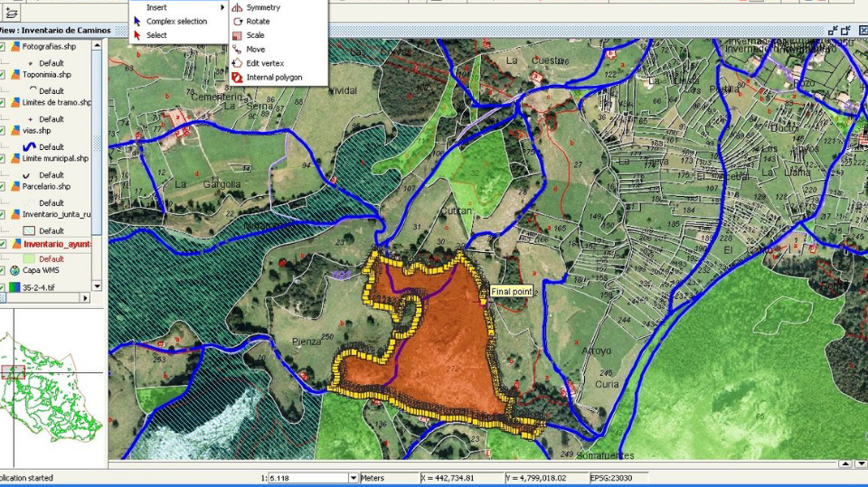The image size is (868, 487).
Task: Click the scale value input field
Action: [x=306, y=478]
